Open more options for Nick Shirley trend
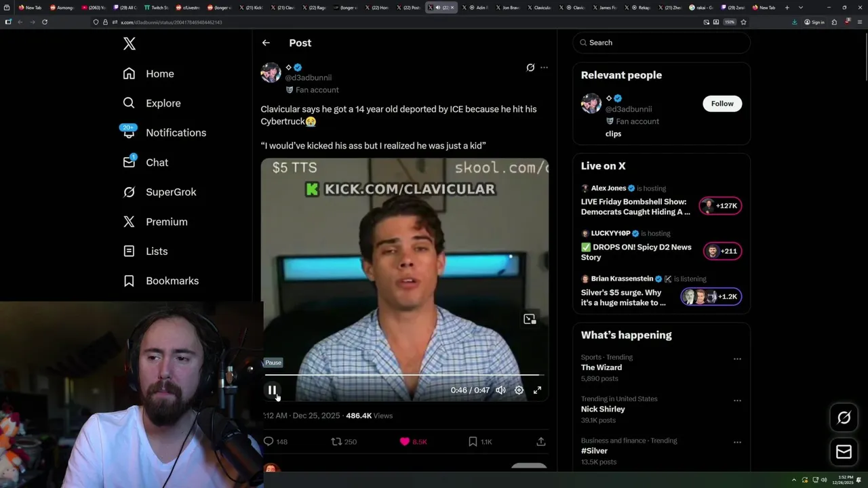The image size is (868, 488). click(x=737, y=401)
